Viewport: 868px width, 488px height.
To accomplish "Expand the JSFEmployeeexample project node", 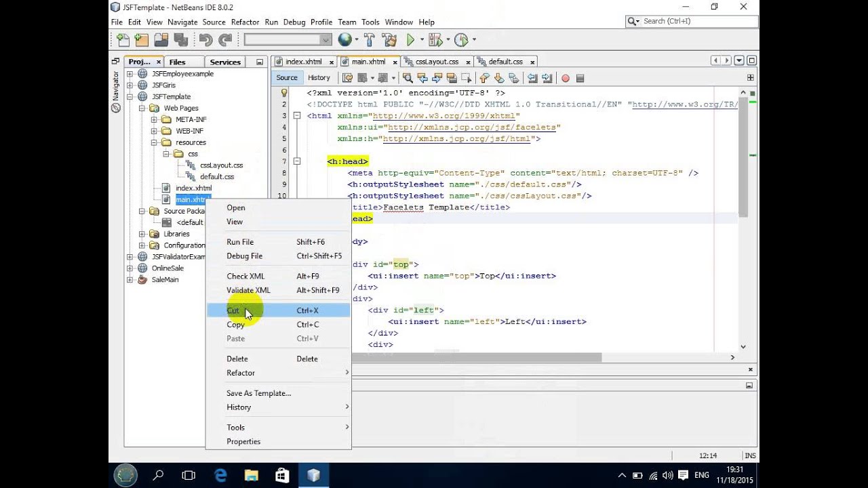I will 130,74.
